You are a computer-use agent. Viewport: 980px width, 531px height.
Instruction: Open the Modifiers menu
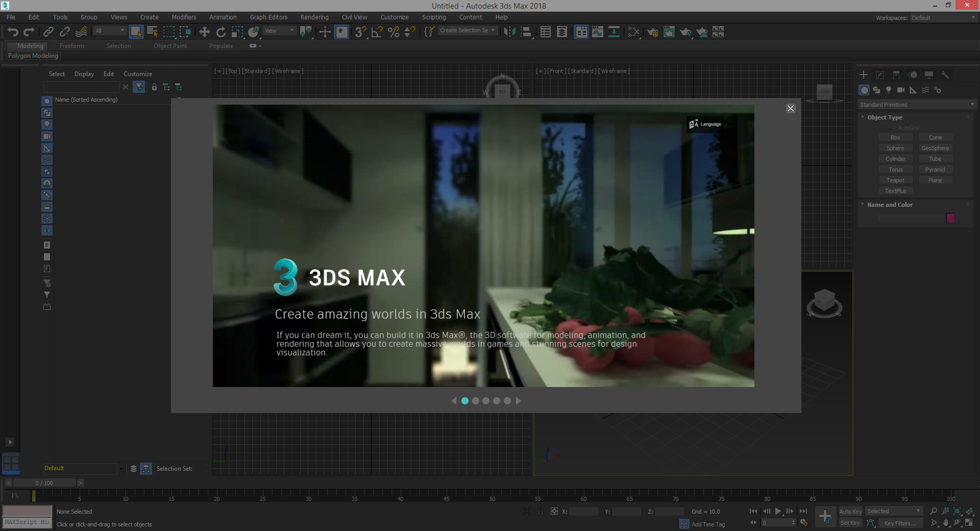184,17
